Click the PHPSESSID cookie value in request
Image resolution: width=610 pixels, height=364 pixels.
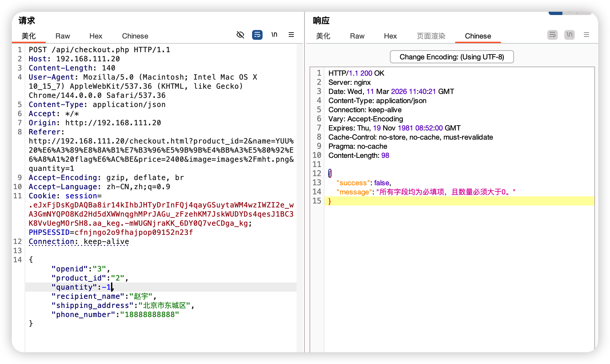(x=134, y=233)
